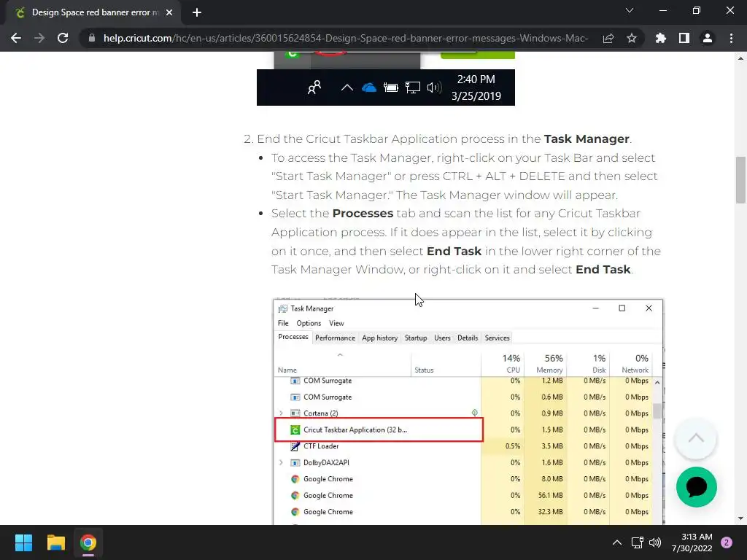Click the address bar URL field

point(345,38)
